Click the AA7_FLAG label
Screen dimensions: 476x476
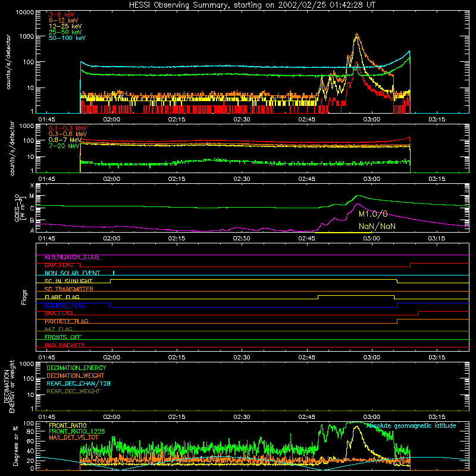tap(58, 330)
